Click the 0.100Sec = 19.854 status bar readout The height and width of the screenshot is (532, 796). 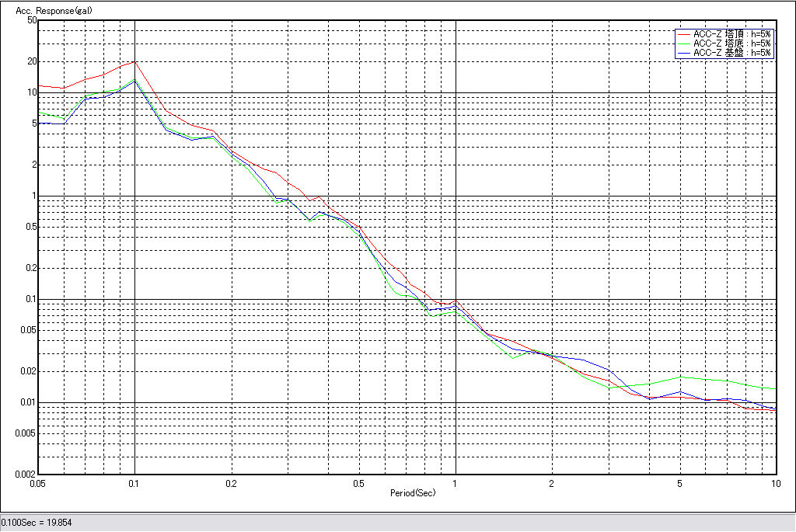click(37, 523)
